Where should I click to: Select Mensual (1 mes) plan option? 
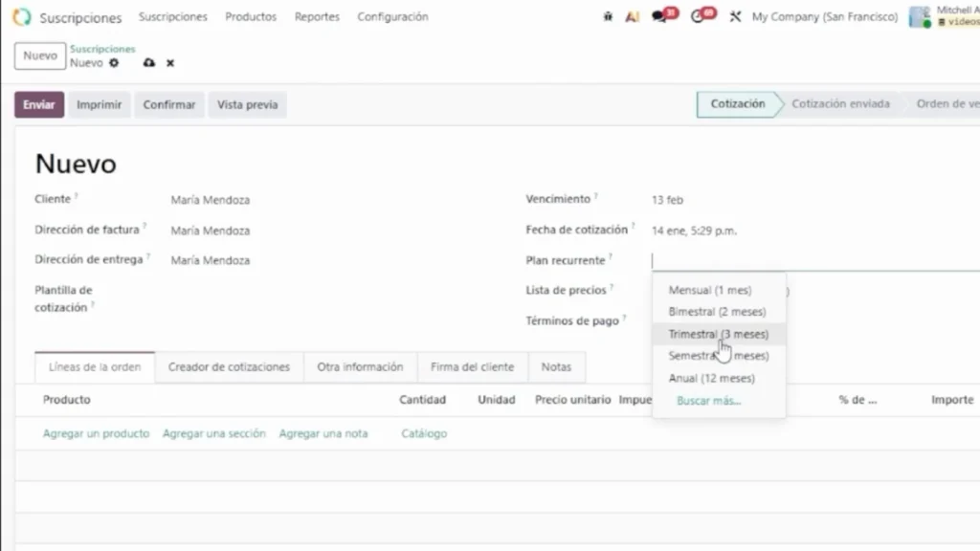click(710, 290)
